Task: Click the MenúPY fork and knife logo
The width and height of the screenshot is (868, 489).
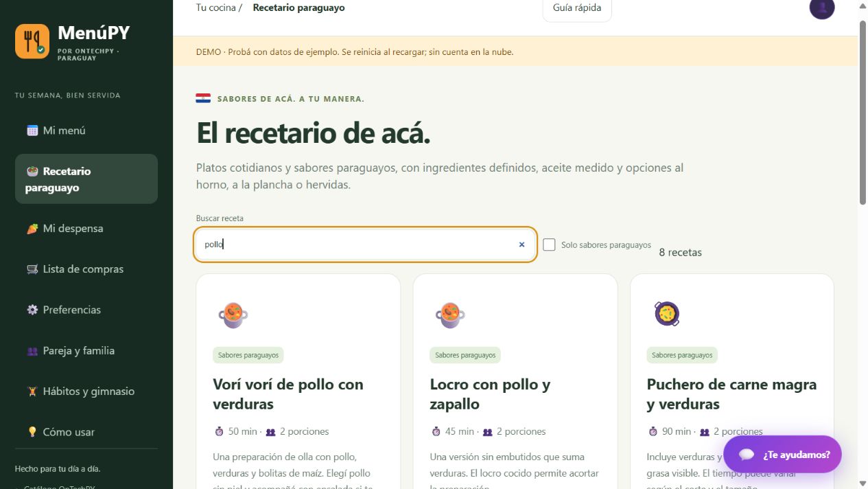Action: 32,41
